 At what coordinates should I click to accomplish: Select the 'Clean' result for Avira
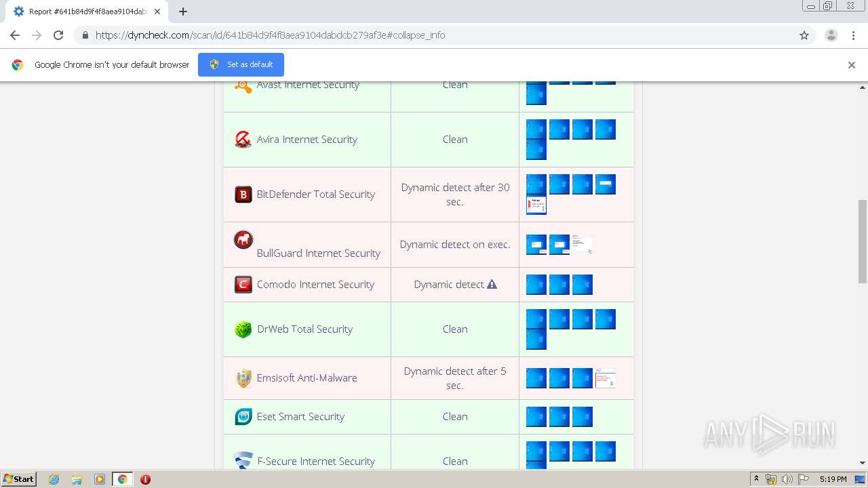click(x=455, y=140)
